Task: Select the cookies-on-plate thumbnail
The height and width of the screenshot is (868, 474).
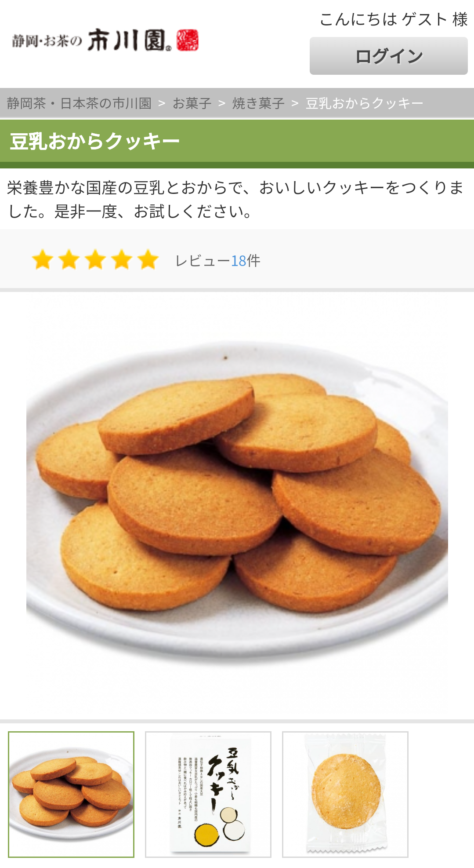Action: tap(71, 795)
